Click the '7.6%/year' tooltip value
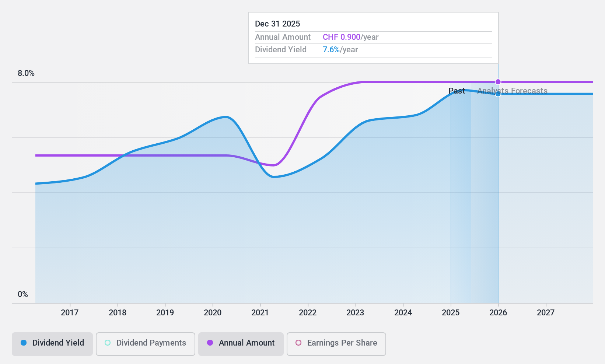This screenshot has height=364, width=605. [340, 50]
